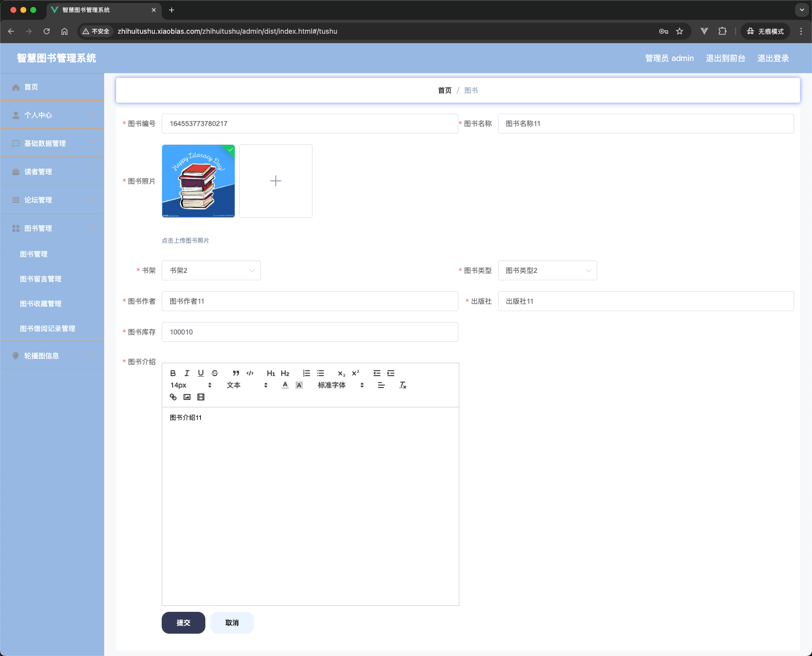Insert an ordered list

coord(307,373)
